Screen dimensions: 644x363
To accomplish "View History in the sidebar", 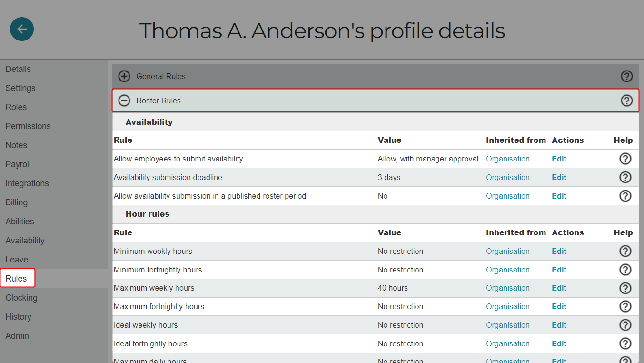I will click(18, 317).
